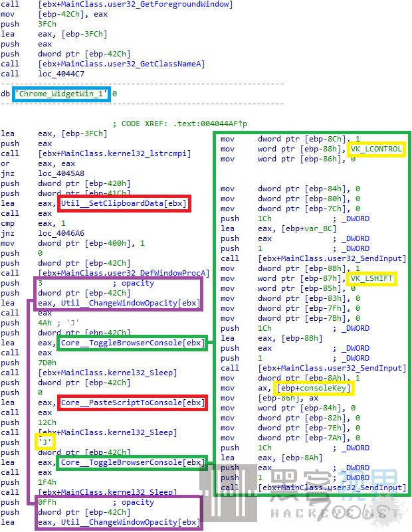412x532 pixels.
Task: Select Util__SetClipboardData[ebx] in the red box
Action: [x=125, y=203]
